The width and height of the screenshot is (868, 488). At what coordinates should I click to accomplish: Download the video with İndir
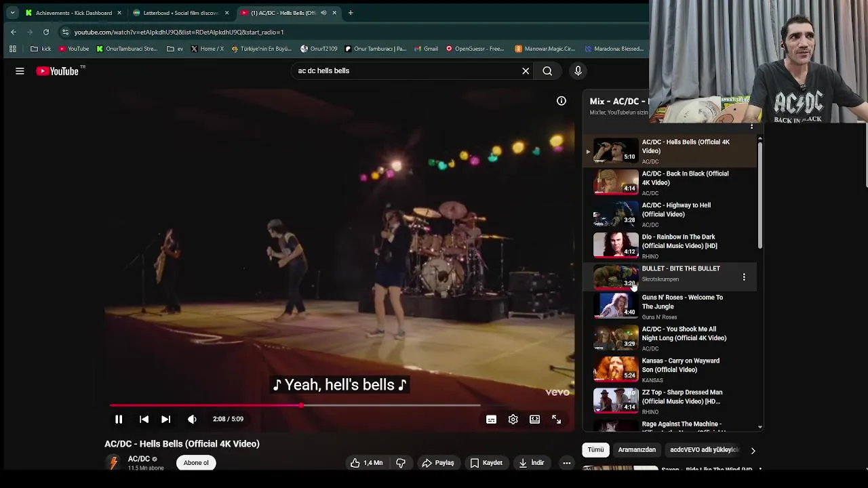(x=532, y=463)
